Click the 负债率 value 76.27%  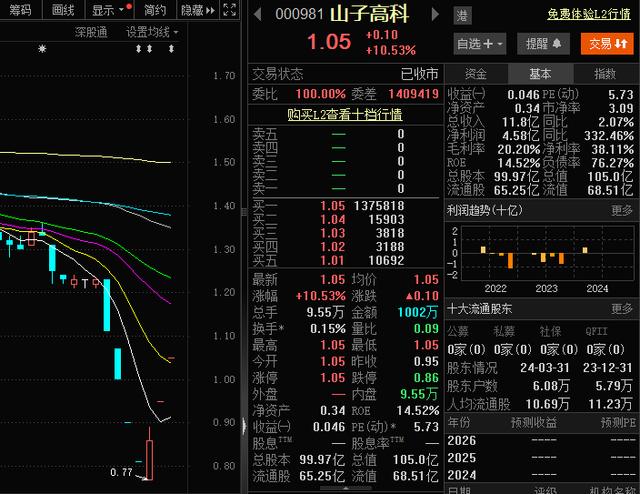click(x=613, y=163)
